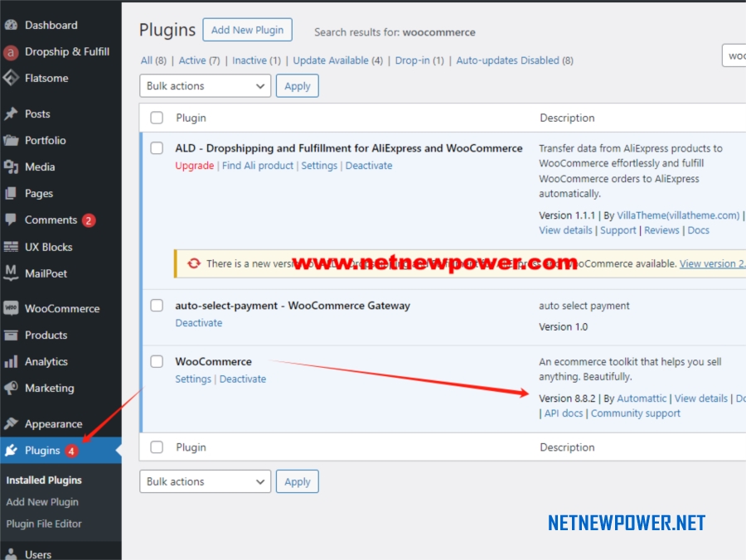This screenshot has height=560, width=746.
Task: Open Installed Plugins submenu item
Action: [44, 480]
